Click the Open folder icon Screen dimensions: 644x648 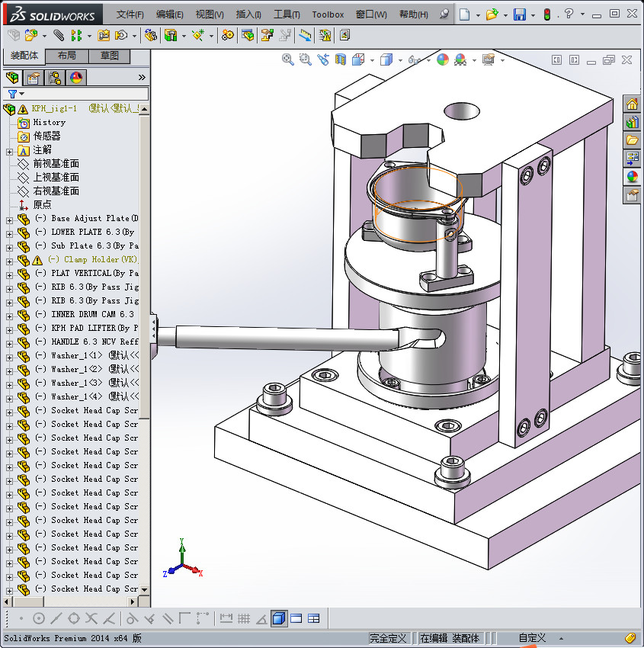(492, 14)
